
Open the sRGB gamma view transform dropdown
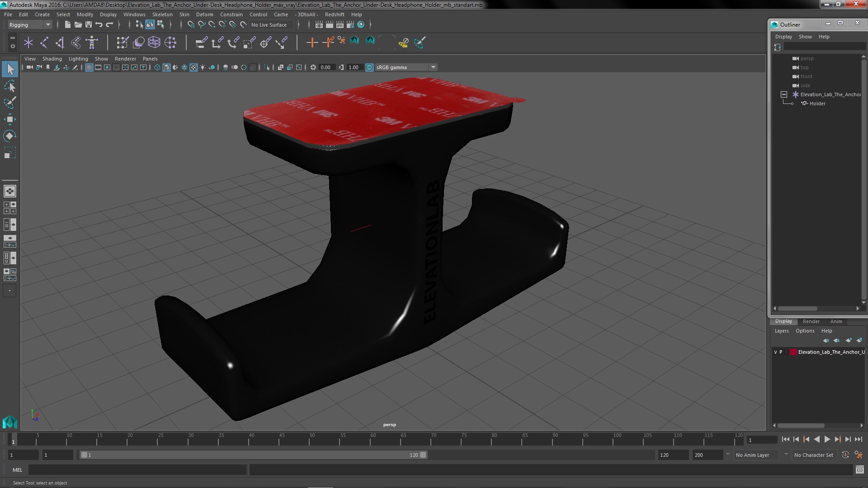coord(406,67)
